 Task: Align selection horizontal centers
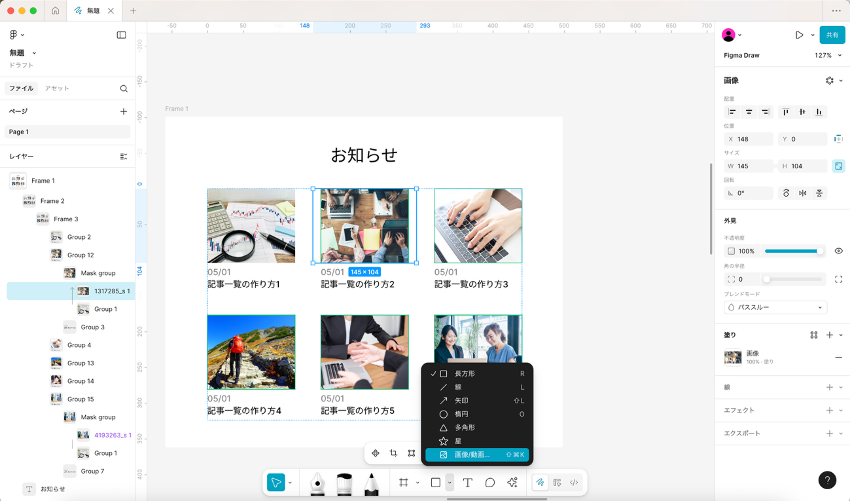point(749,112)
